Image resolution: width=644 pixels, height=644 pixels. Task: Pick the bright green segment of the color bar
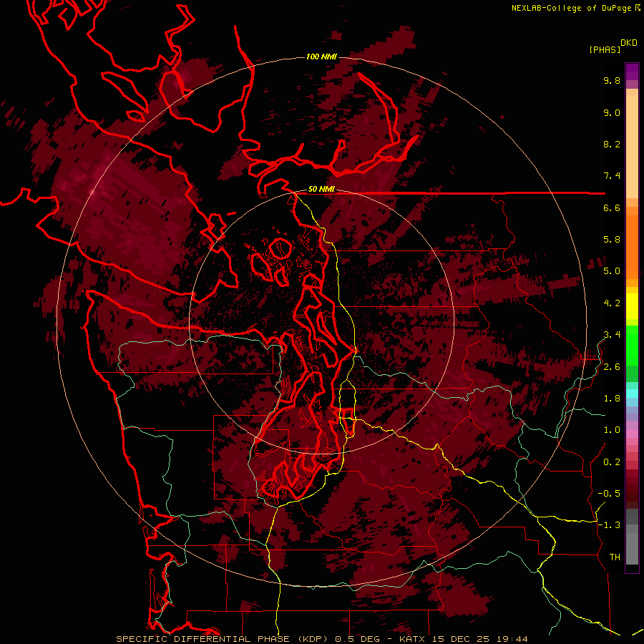pos(632,347)
